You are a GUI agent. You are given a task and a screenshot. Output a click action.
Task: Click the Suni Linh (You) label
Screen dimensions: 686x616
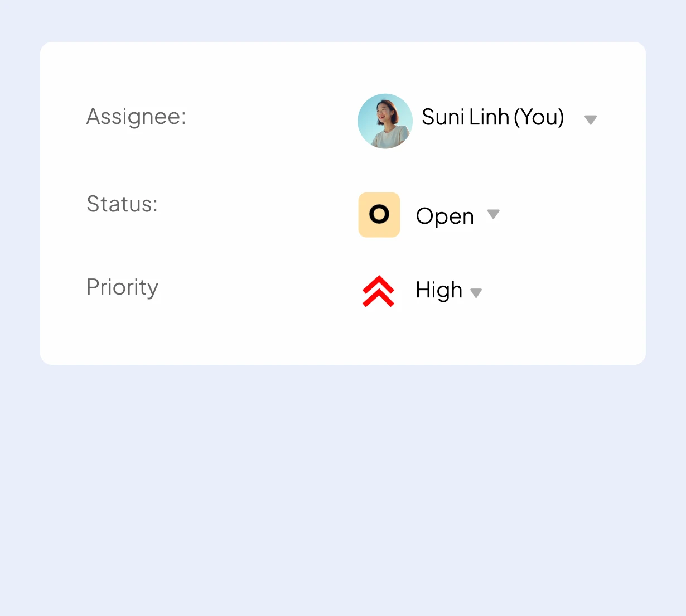click(x=493, y=117)
